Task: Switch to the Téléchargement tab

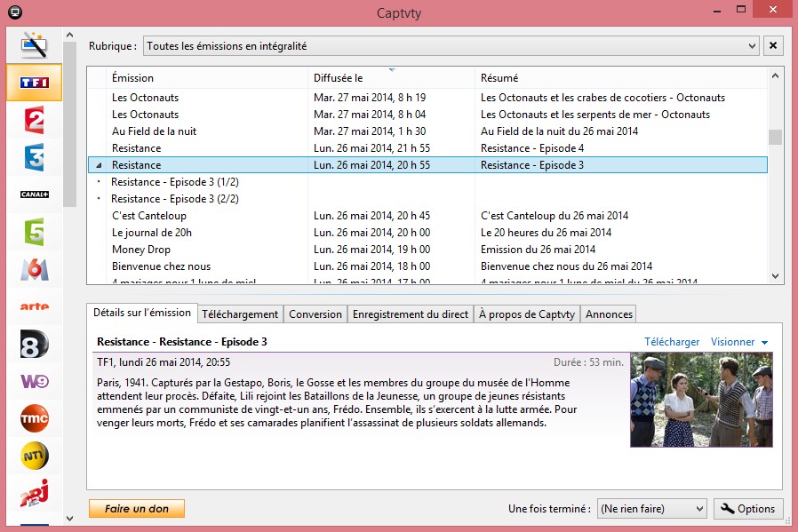Action: pos(240,314)
